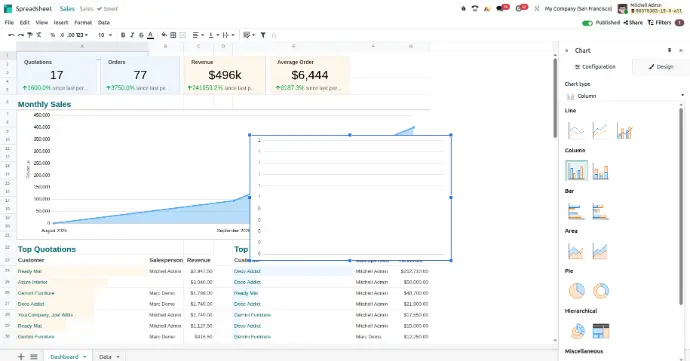
Task: Open the View menu
Action: point(42,22)
